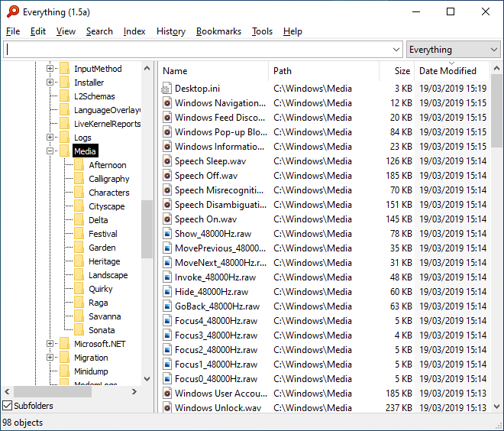Click the Windows User Account wav icon
Image resolution: width=504 pixels, height=431 pixels.
click(x=166, y=394)
